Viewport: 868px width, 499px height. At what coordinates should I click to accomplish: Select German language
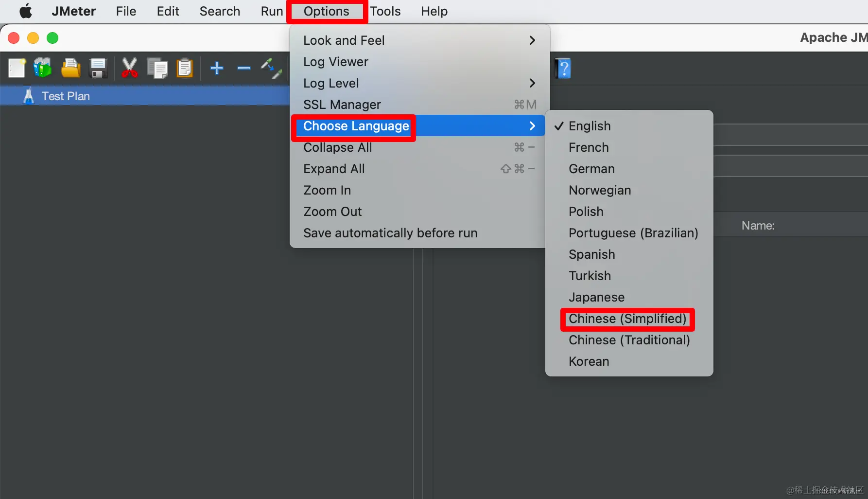tap(629, 169)
